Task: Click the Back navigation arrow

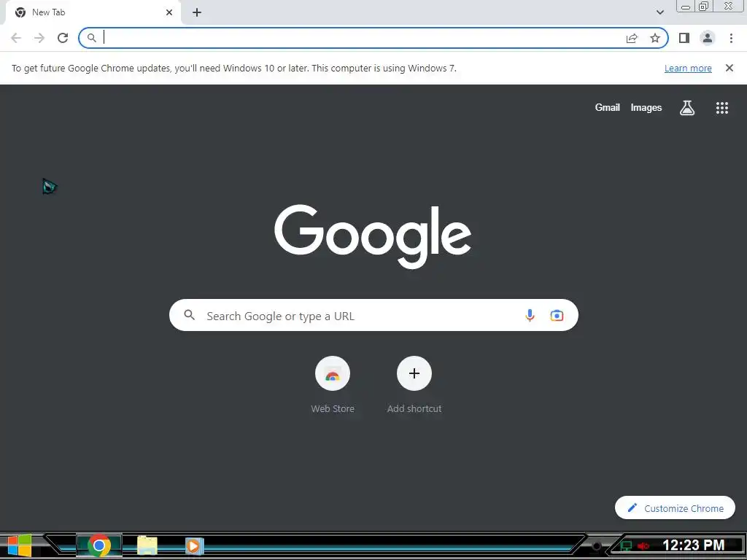Action: (x=16, y=38)
